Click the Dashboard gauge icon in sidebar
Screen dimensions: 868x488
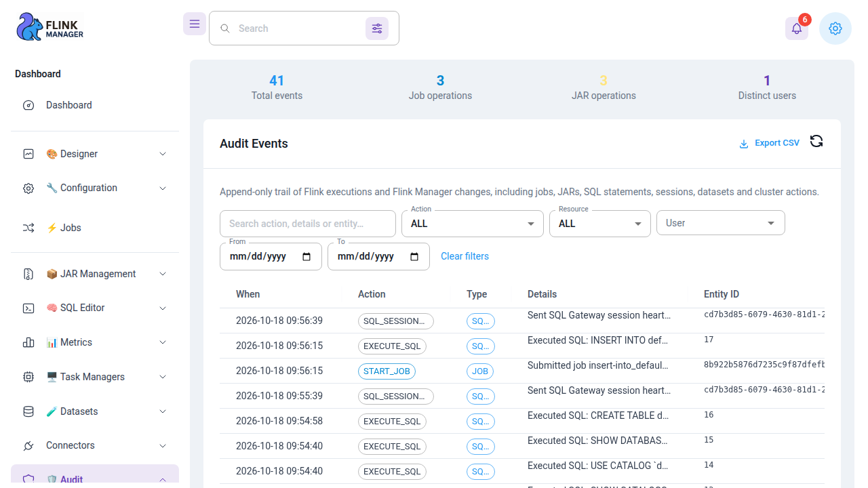coord(28,105)
